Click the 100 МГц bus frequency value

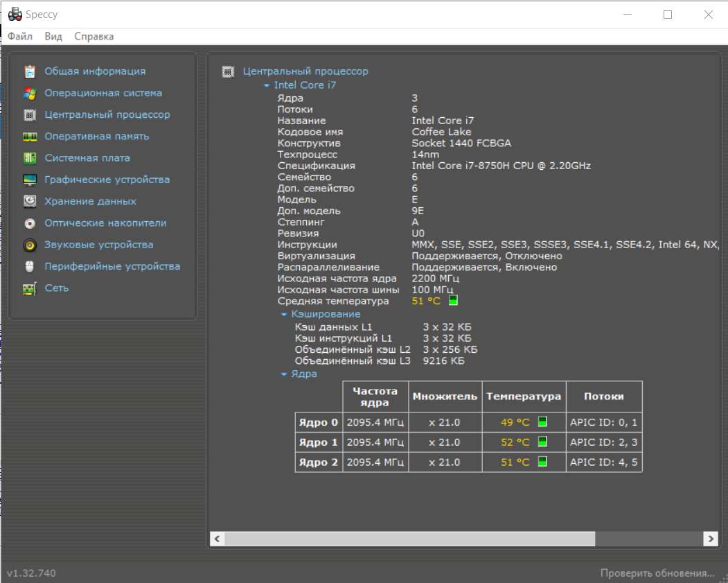point(432,290)
